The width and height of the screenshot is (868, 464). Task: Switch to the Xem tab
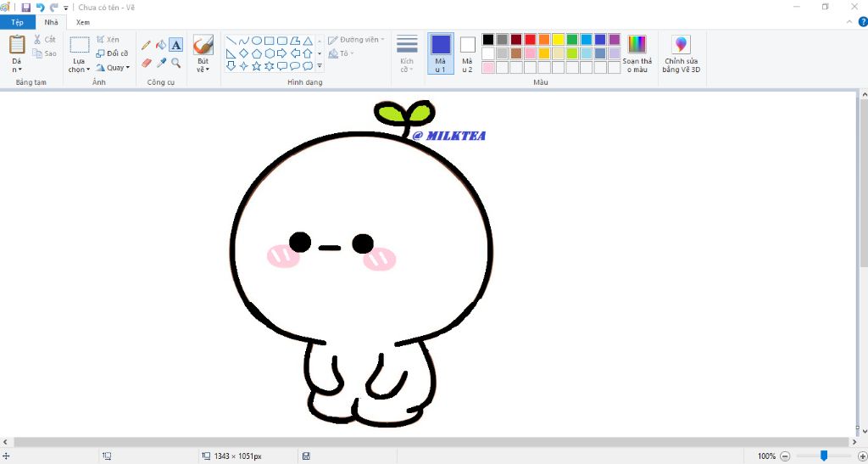pos(82,22)
